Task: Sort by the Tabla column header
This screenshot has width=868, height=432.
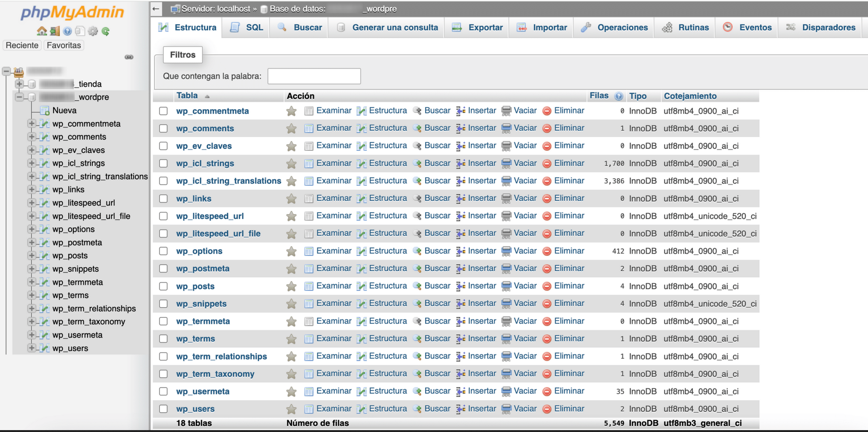Action: coord(187,96)
